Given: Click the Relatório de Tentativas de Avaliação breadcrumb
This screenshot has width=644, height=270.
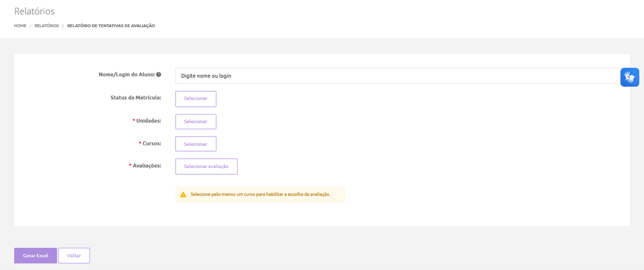Looking at the screenshot, I should coord(111,25).
